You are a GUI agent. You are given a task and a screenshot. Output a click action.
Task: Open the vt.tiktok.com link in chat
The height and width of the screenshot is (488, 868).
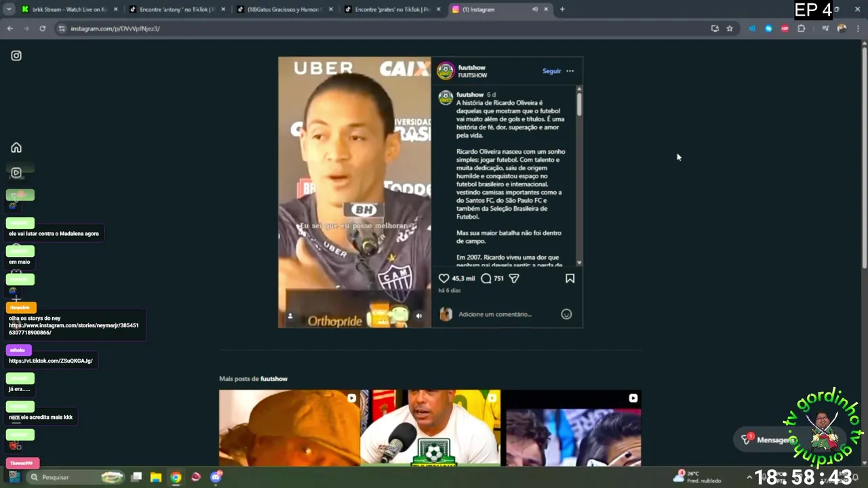(51, 361)
